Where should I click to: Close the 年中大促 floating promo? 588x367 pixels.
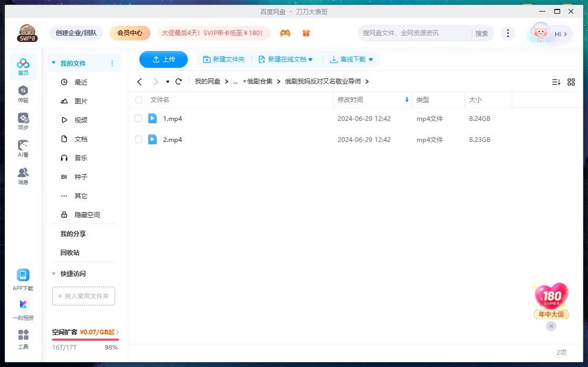click(551, 326)
